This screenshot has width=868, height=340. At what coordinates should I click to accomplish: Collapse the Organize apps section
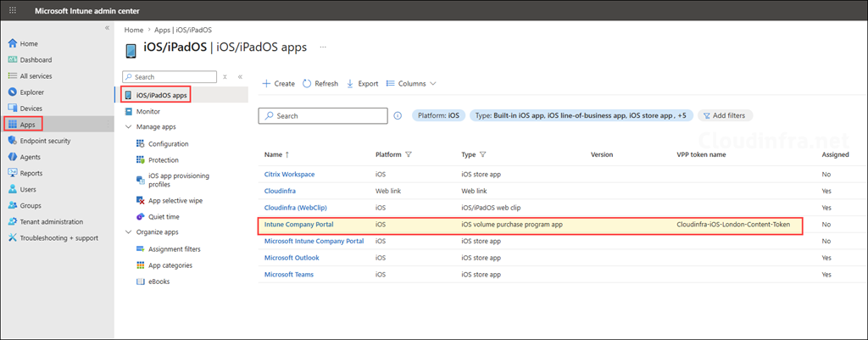pos(129,232)
